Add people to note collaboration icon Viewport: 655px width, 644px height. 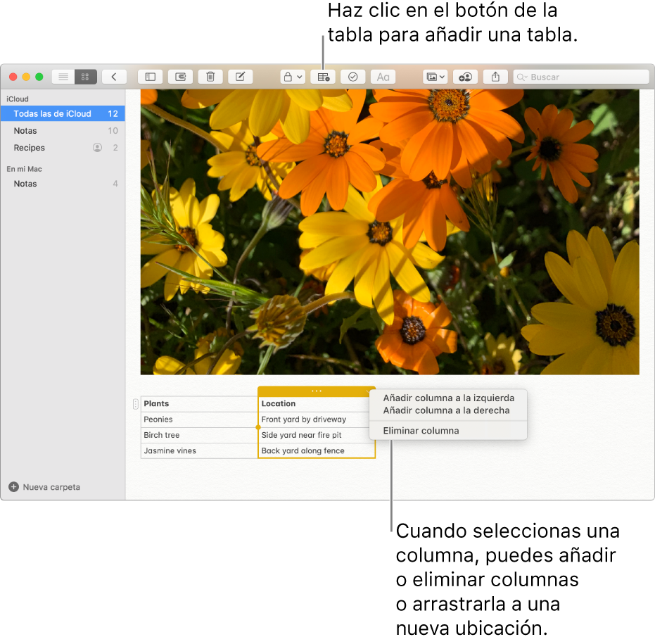click(x=465, y=77)
